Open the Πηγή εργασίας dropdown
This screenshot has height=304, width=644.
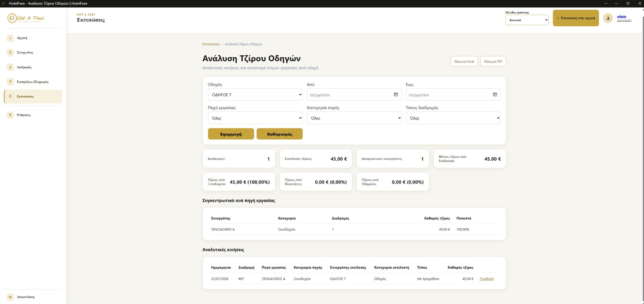[x=255, y=118]
